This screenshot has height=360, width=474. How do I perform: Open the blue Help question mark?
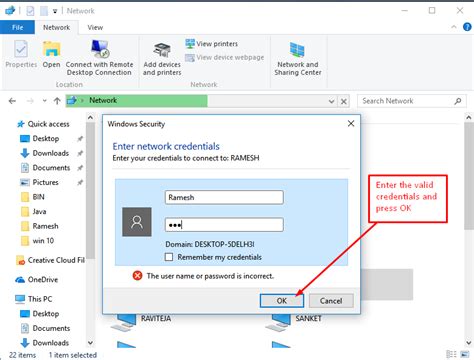[468, 27]
